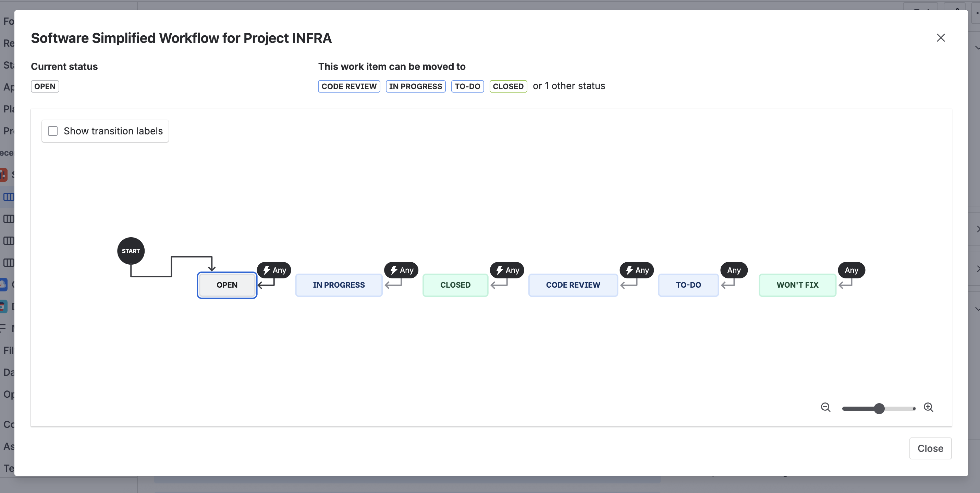Click the Any badge above CODE REVIEW
Viewport: 980px width, 493px height.
[637, 270]
